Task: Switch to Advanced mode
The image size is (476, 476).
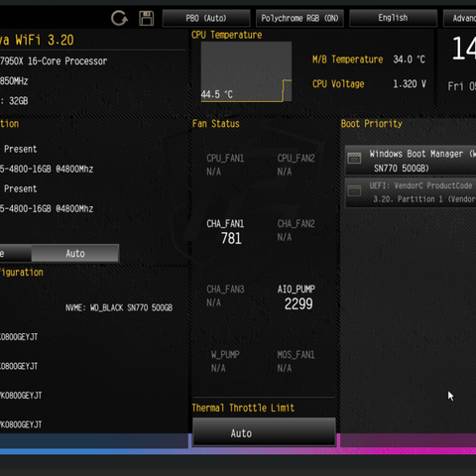Action: (x=459, y=18)
